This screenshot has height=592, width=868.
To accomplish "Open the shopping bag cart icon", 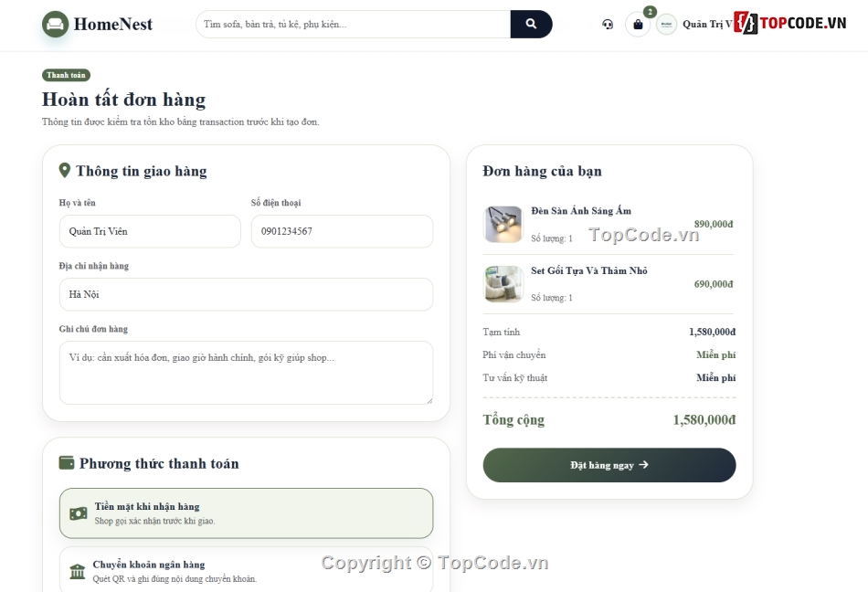I will [x=638, y=25].
